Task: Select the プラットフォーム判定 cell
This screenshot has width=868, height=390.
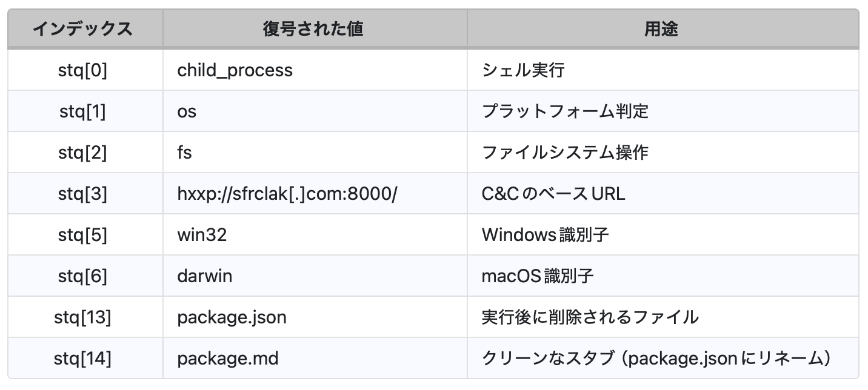Action: click(x=565, y=111)
